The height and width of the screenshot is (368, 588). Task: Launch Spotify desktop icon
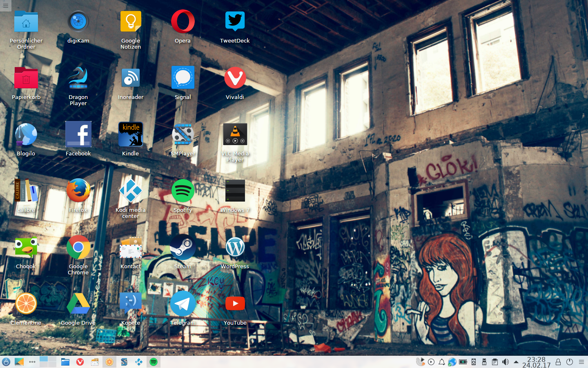[183, 191]
